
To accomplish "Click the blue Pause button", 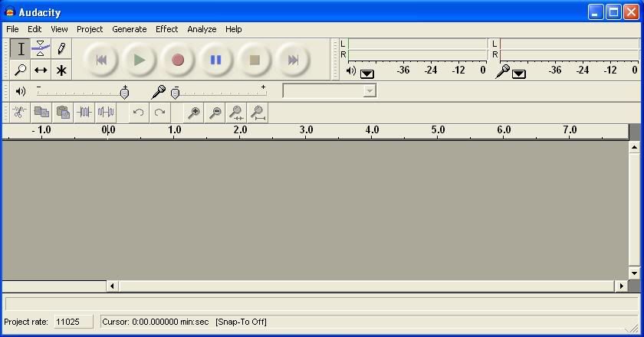I will tap(215, 60).
